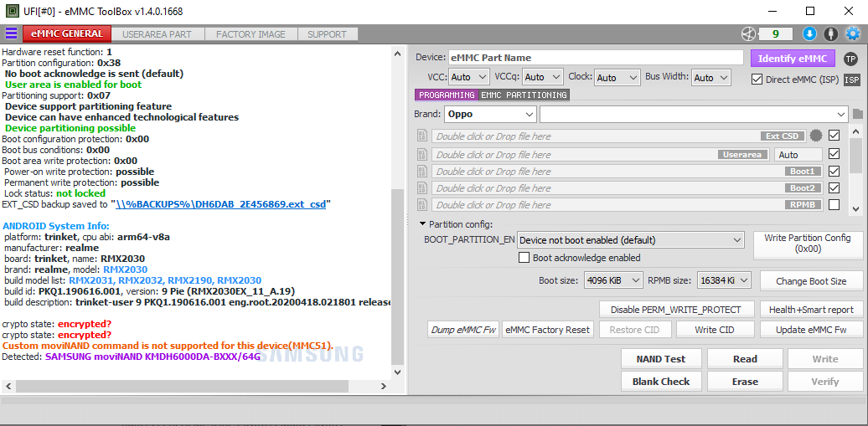Uncheck the Boot2 checkbox
This screenshot has width=868, height=426.
coord(834,187)
